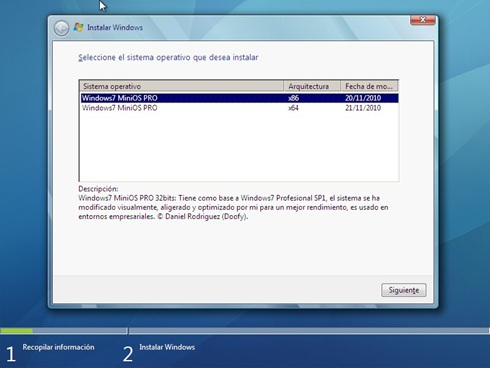490x368 pixels.
Task: Close the Instalar Windows dialog
Action: [x=422, y=20]
